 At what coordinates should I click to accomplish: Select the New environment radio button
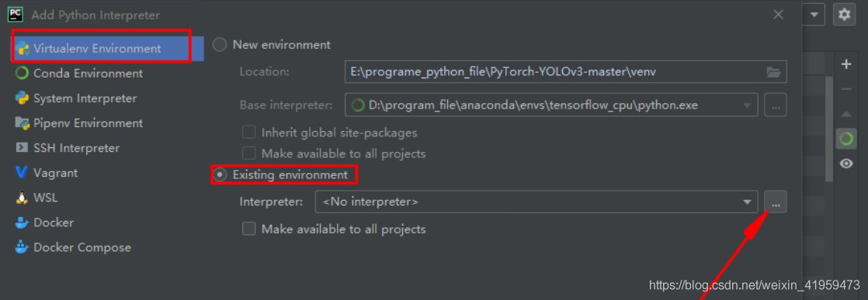pos(220,45)
